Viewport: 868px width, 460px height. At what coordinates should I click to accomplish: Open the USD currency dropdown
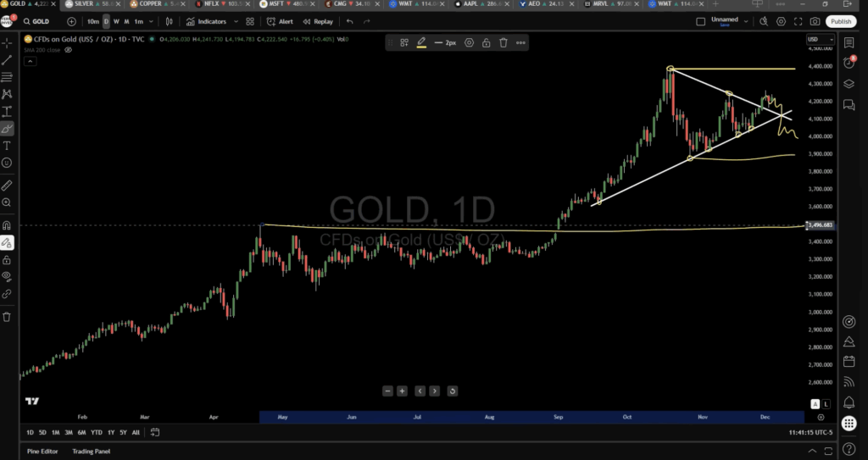[x=815, y=39]
